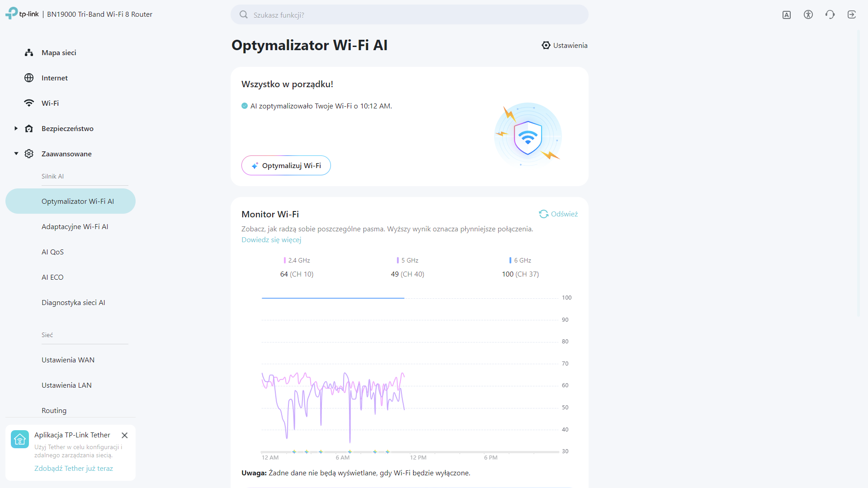Open the Dowiedz się więcej link

[x=271, y=239]
